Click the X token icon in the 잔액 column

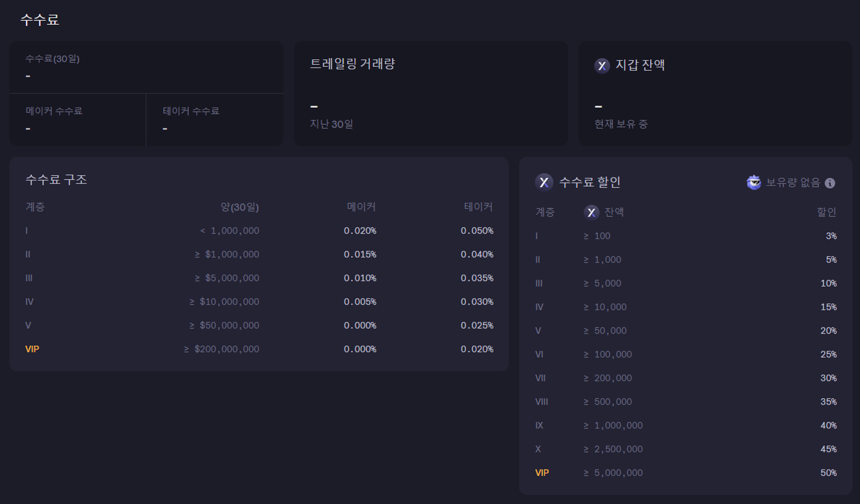coord(592,212)
